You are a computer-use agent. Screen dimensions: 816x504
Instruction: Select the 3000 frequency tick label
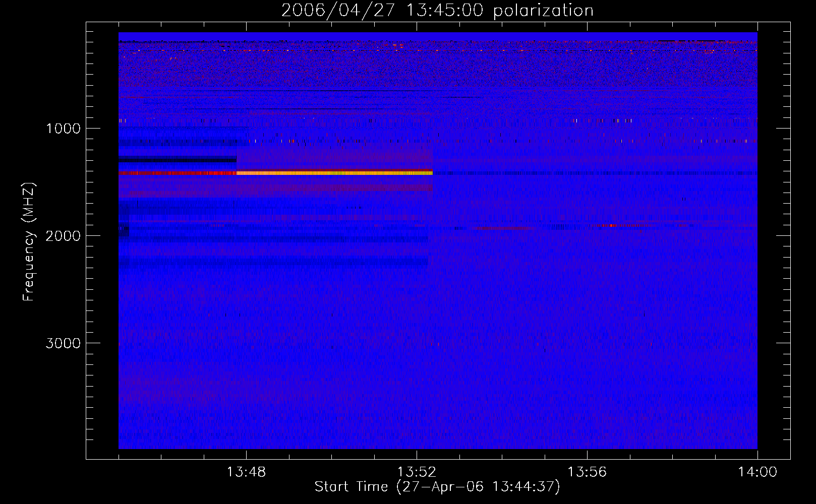63,343
